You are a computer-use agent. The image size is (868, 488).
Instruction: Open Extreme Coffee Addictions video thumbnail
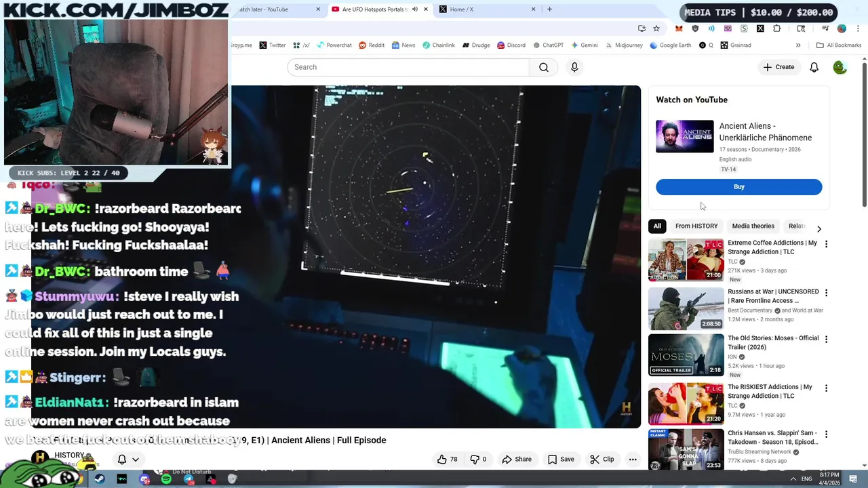686,260
